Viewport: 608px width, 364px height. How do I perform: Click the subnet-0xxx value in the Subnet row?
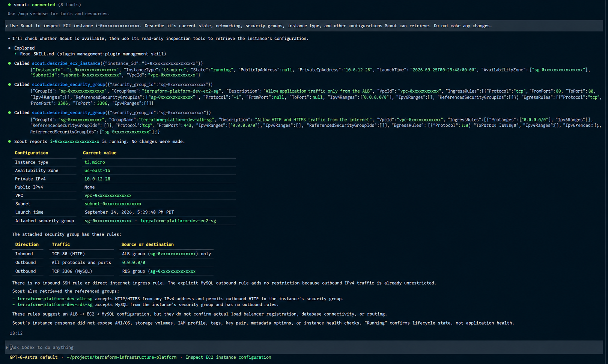coord(113,204)
